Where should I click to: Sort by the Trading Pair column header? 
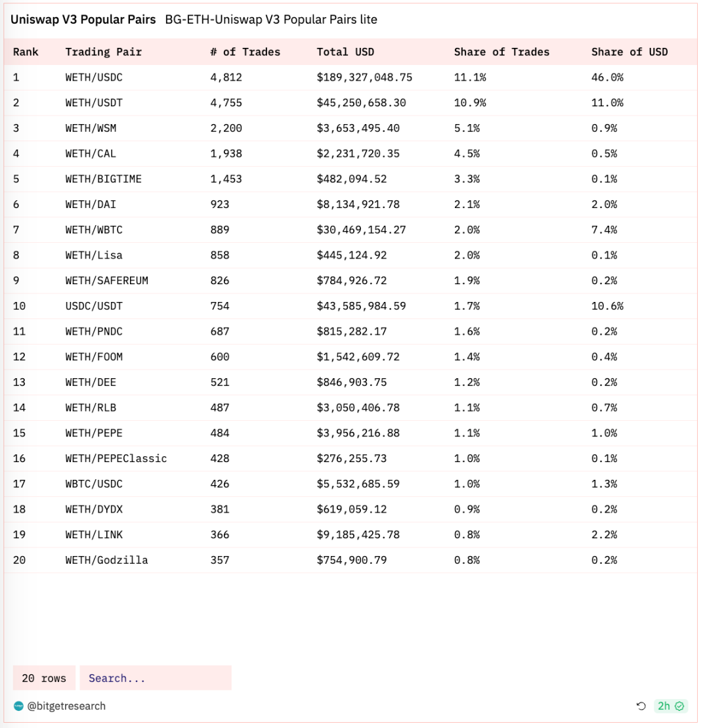(x=103, y=52)
